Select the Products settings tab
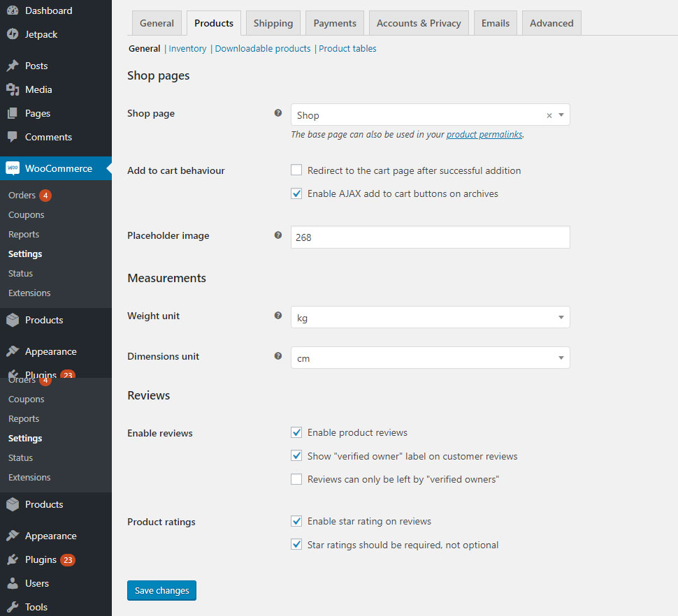Image resolution: width=678 pixels, height=616 pixels. (214, 23)
